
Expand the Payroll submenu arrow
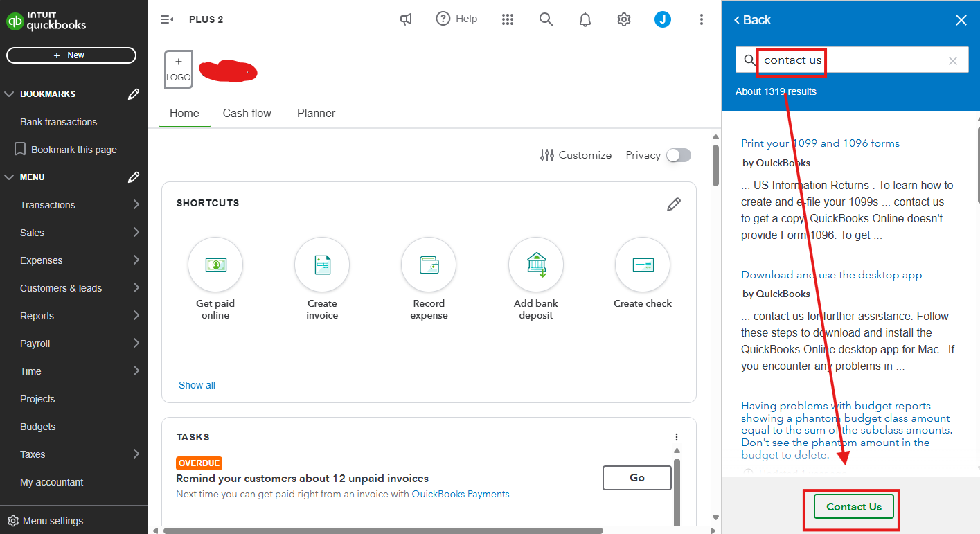[x=136, y=343]
